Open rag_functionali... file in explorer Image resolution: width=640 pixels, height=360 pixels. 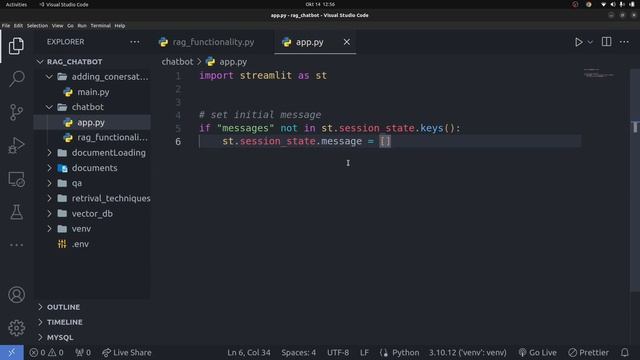[x=92, y=138]
